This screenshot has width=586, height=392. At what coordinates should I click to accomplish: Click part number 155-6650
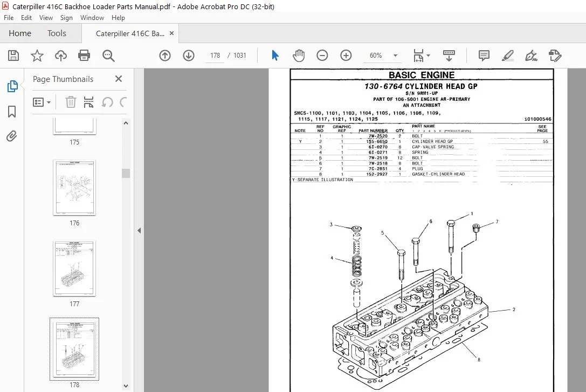tap(377, 142)
